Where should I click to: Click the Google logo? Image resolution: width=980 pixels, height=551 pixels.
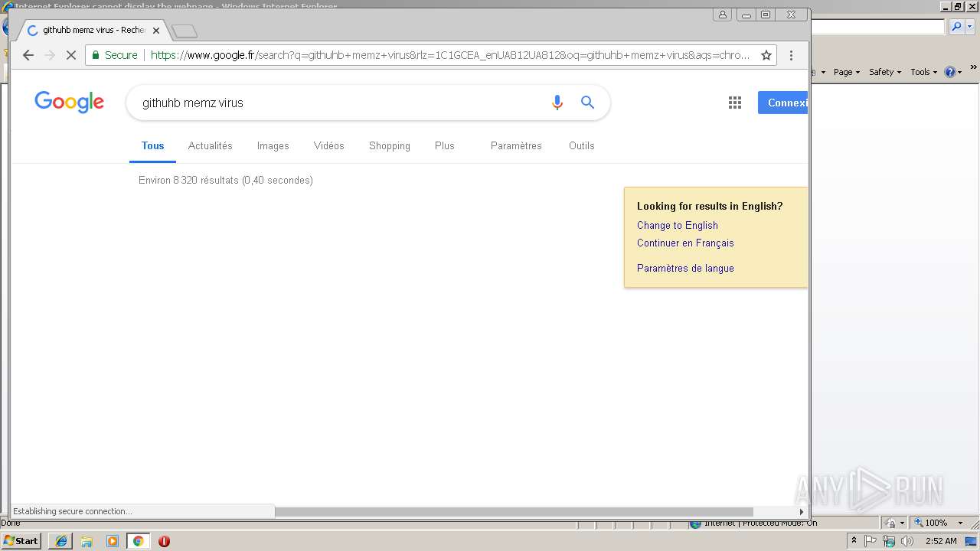(x=69, y=103)
